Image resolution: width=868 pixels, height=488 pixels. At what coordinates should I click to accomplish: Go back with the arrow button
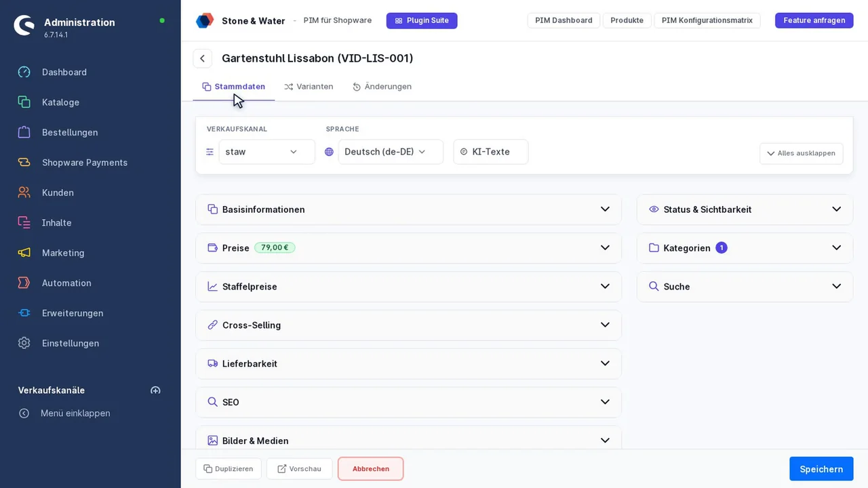click(x=202, y=58)
